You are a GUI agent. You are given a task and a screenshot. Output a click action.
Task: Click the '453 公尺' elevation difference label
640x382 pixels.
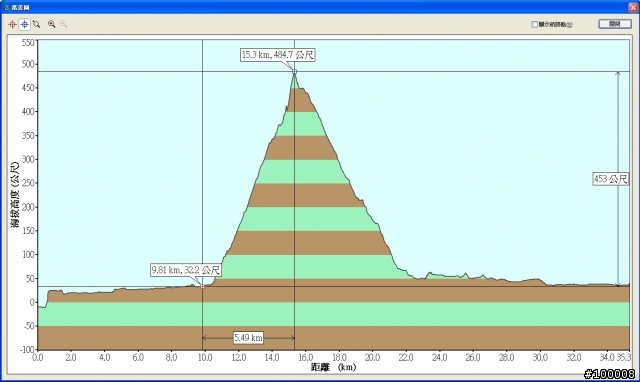point(611,179)
